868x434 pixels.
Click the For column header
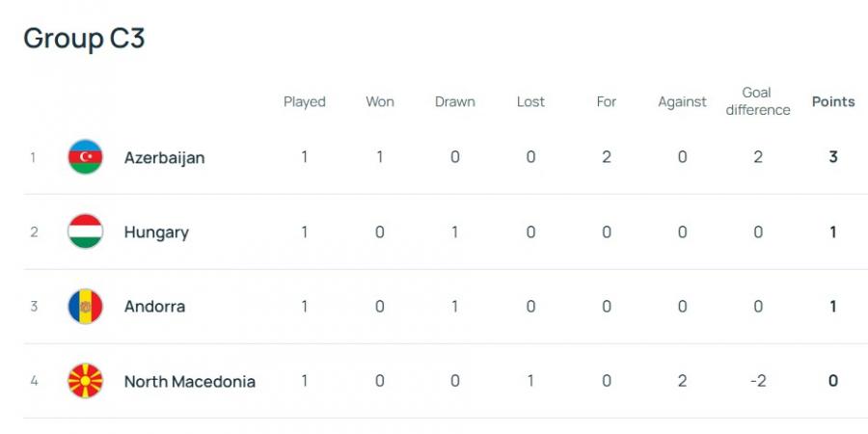607,102
